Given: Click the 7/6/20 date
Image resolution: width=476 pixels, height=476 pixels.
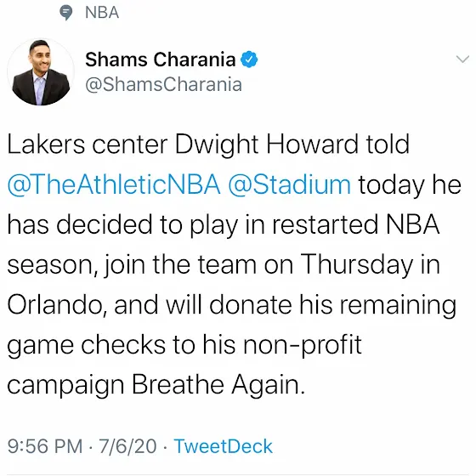Looking at the screenshot, I should 127,446.
